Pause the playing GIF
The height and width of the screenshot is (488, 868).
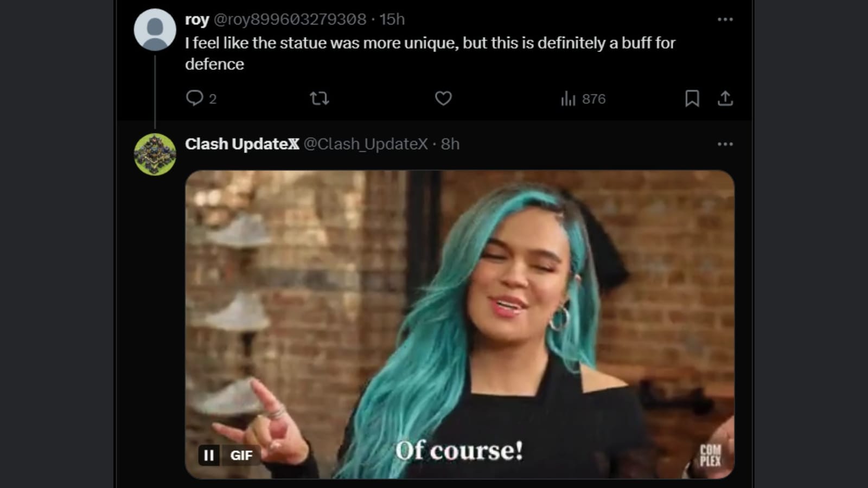click(x=209, y=455)
